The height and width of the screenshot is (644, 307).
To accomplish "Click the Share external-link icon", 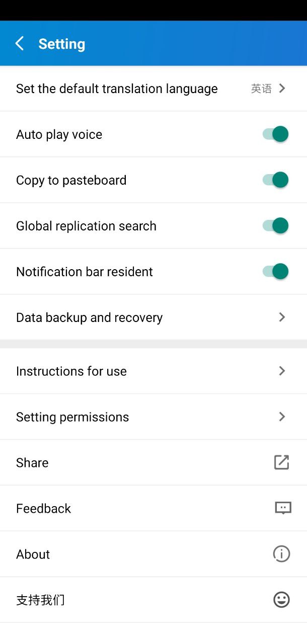I will pos(281,462).
